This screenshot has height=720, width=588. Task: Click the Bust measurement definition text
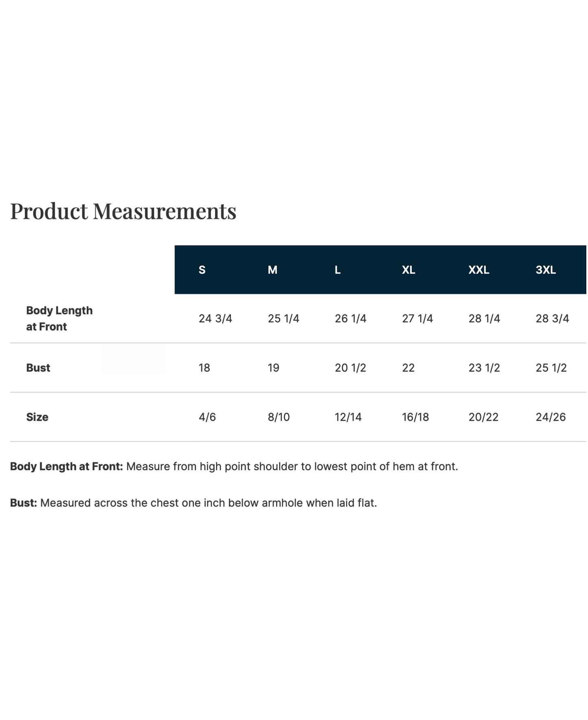point(194,503)
